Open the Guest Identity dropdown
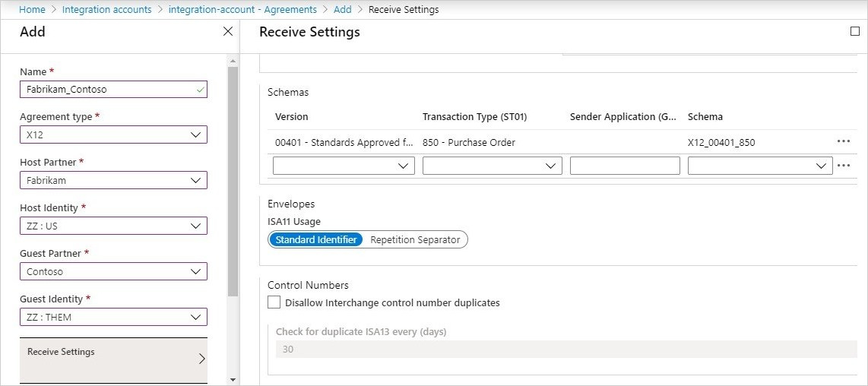The image size is (868, 386). coord(113,317)
